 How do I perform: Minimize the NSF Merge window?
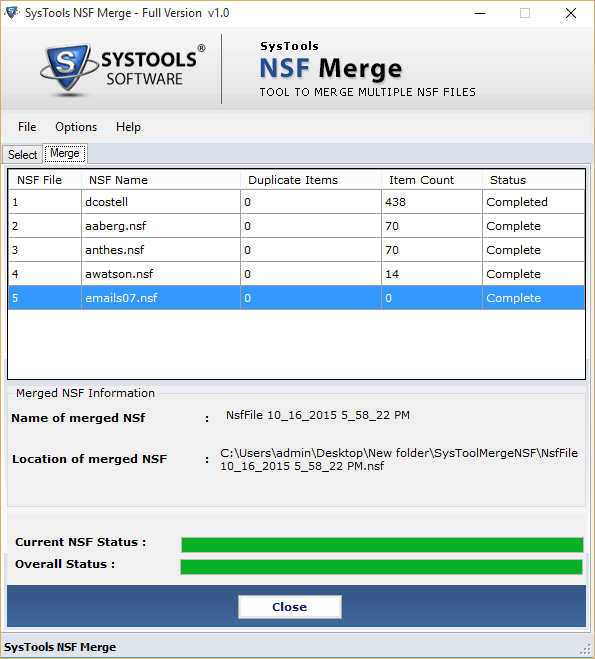coord(480,13)
